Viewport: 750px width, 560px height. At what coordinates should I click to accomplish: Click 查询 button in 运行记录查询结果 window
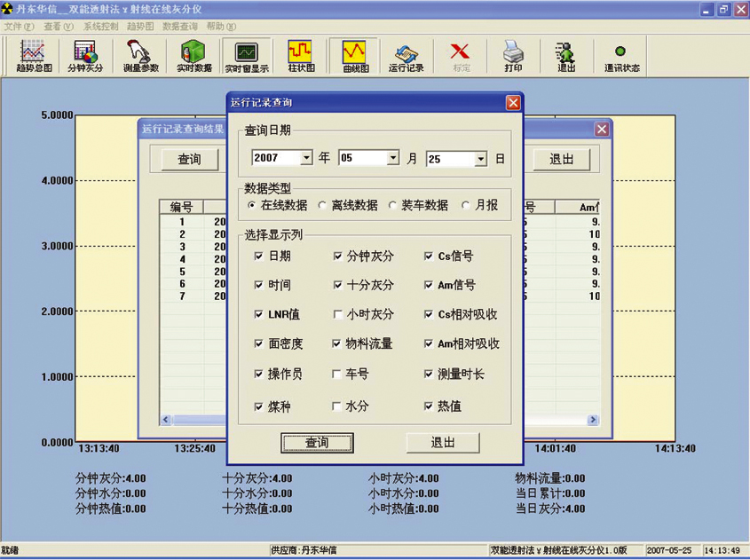189,159
